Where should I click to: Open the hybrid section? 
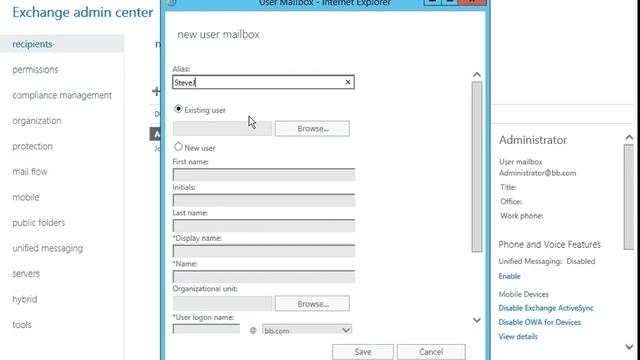pos(24,299)
